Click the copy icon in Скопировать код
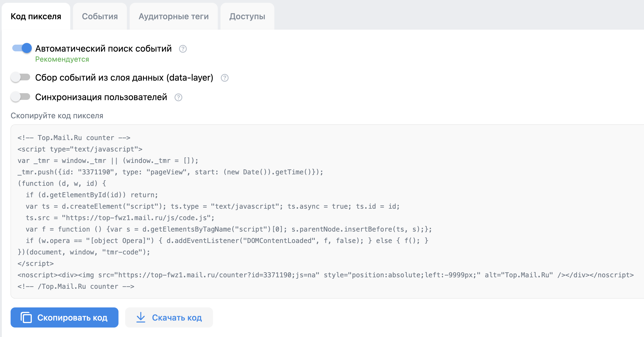The height and width of the screenshot is (337, 644). coord(26,317)
